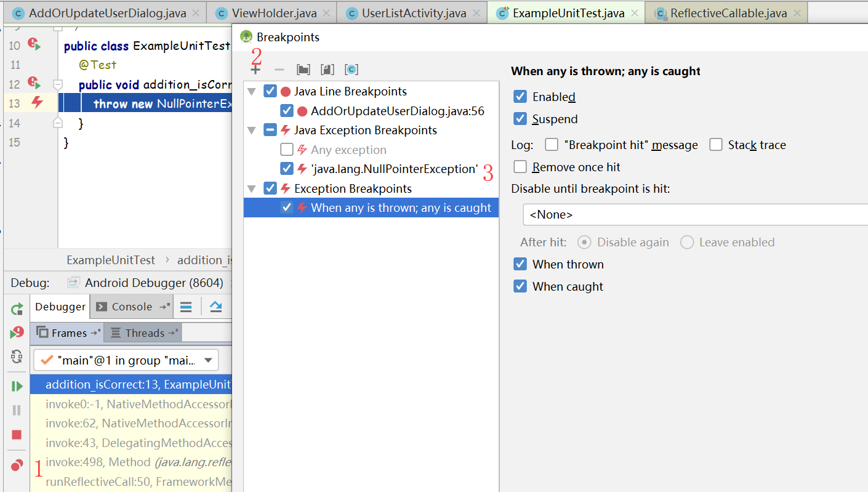The width and height of the screenshot is (868, 492).
Task: Open the 'Disable until breakpoint is hit' dropdown
Action: pyautogui.click(x=695, y=215)
